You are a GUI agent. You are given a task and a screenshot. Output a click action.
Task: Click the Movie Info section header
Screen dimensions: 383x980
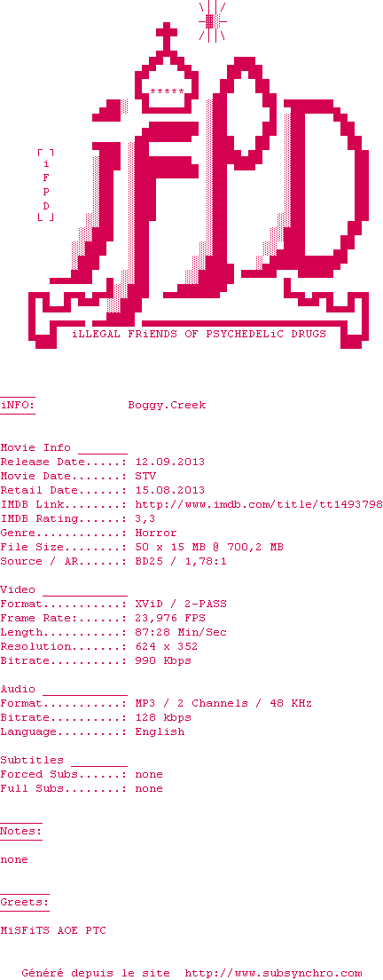point(36,447)
